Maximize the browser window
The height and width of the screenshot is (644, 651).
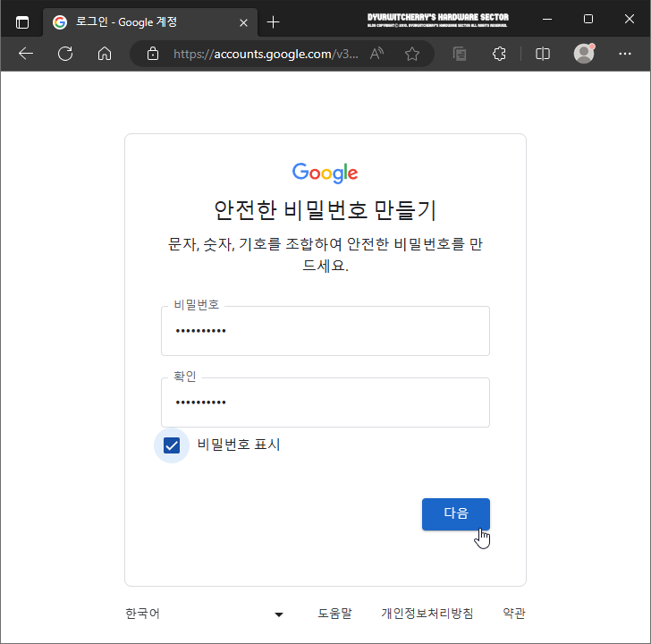pos(588,19)
